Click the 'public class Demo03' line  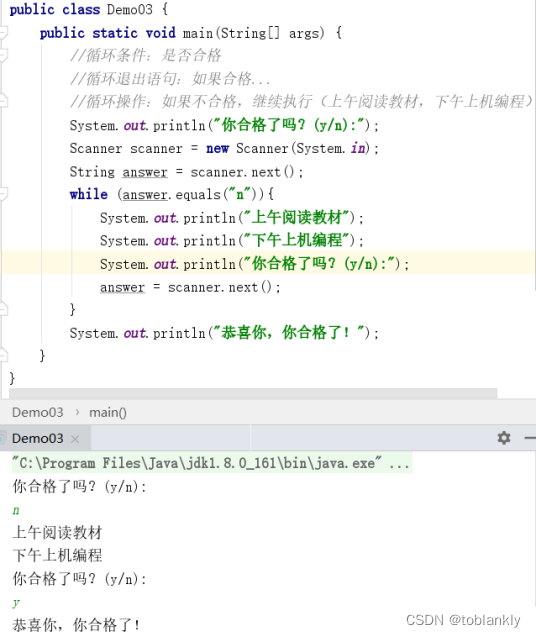tap(89, 9)
